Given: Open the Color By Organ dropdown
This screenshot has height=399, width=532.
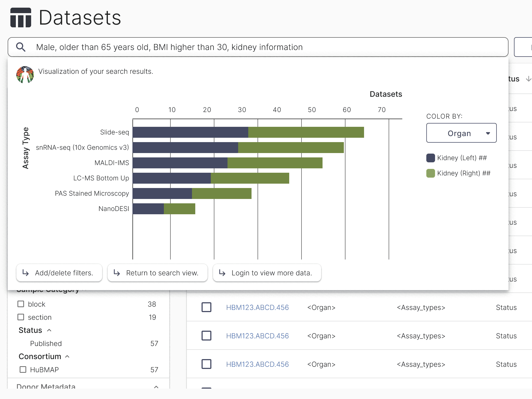Looking at the screenshot, I should 461,133.
